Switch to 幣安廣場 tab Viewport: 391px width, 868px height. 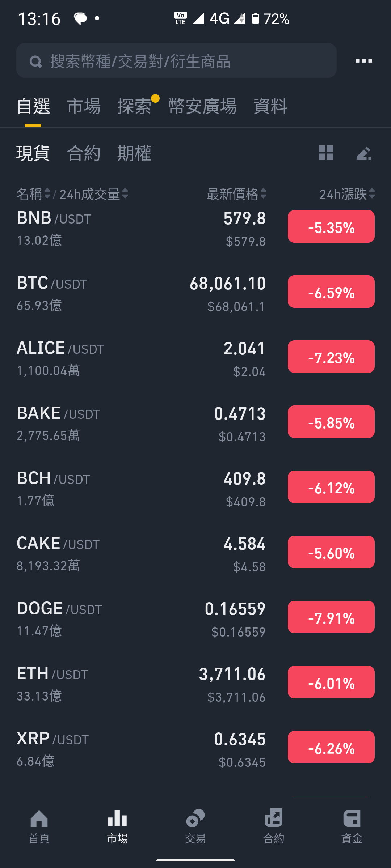pyautogui.click(x=203, y=106)
